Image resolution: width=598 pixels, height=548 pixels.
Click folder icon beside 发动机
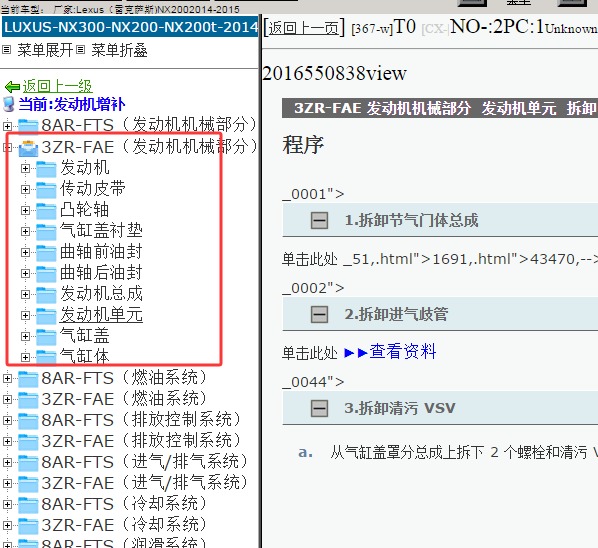coord(46,169)
